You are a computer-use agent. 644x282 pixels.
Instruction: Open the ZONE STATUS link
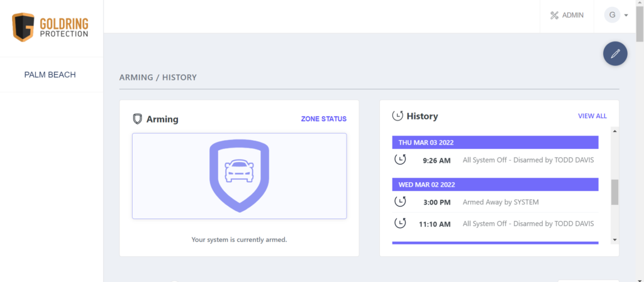324,119
